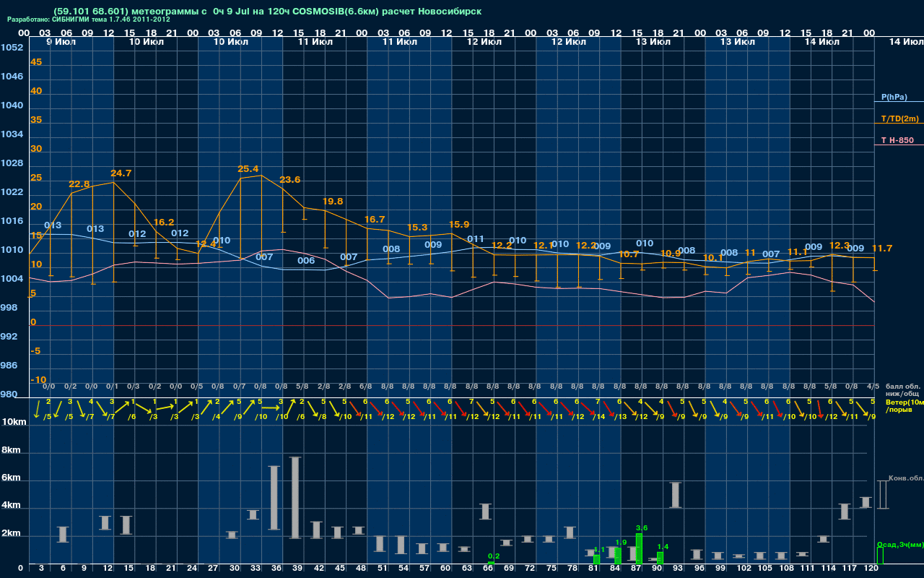Click the 23.6 temperature label
924x578 pixels.
[x=290, y=180]
